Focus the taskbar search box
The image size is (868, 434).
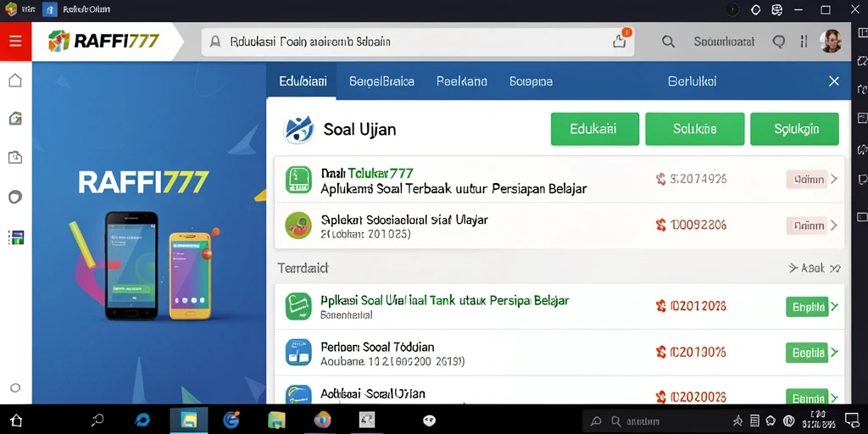pyautogui.click(x=653, y=420)
